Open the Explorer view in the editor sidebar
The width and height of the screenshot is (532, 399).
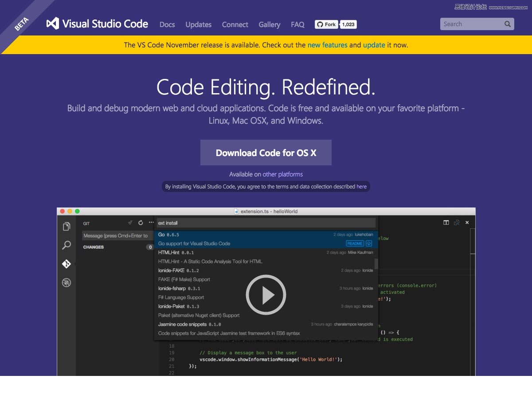66,227
